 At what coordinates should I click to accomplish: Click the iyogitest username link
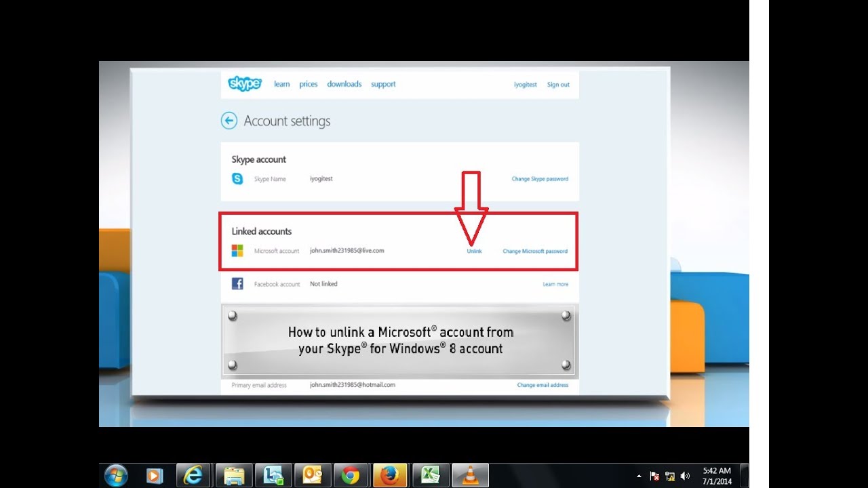pyautogui.click(x=526, y=85)
